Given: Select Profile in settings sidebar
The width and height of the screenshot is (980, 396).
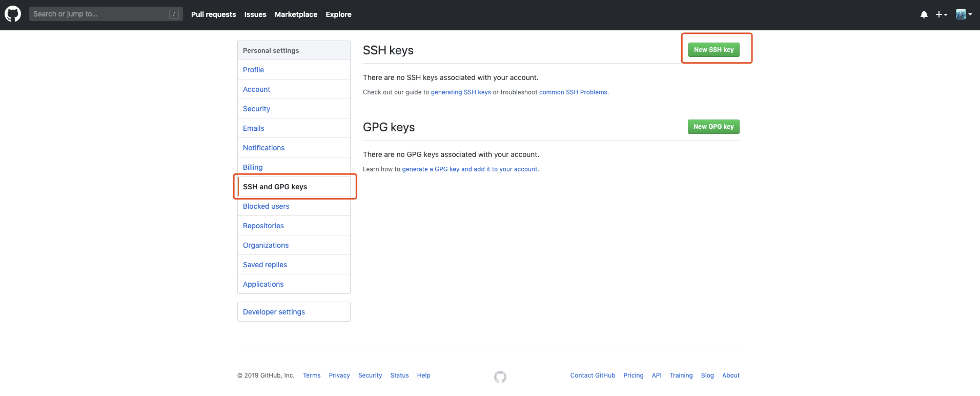Looking at the screenshot, I should (253, 70).
